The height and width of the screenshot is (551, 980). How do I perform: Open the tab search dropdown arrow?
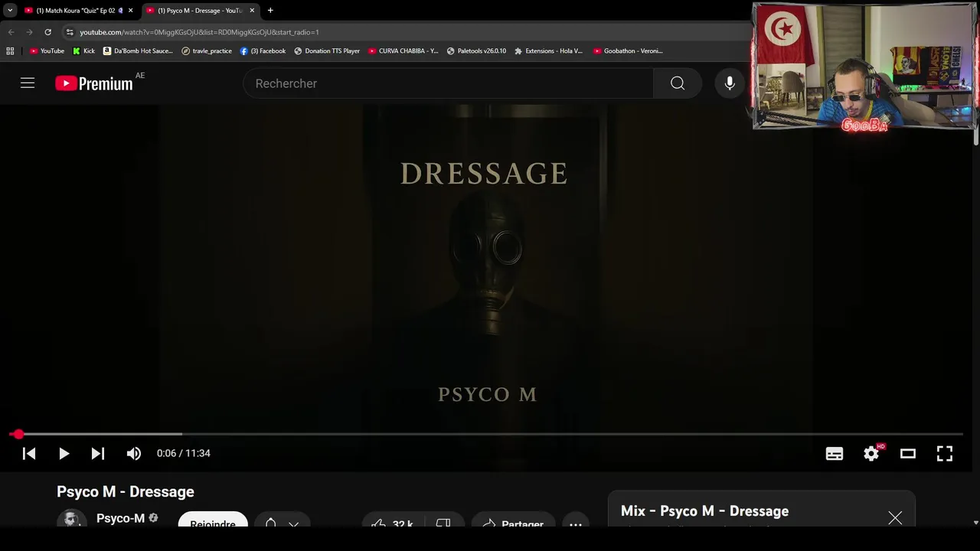pyautogui.click(x=10, y=11)
